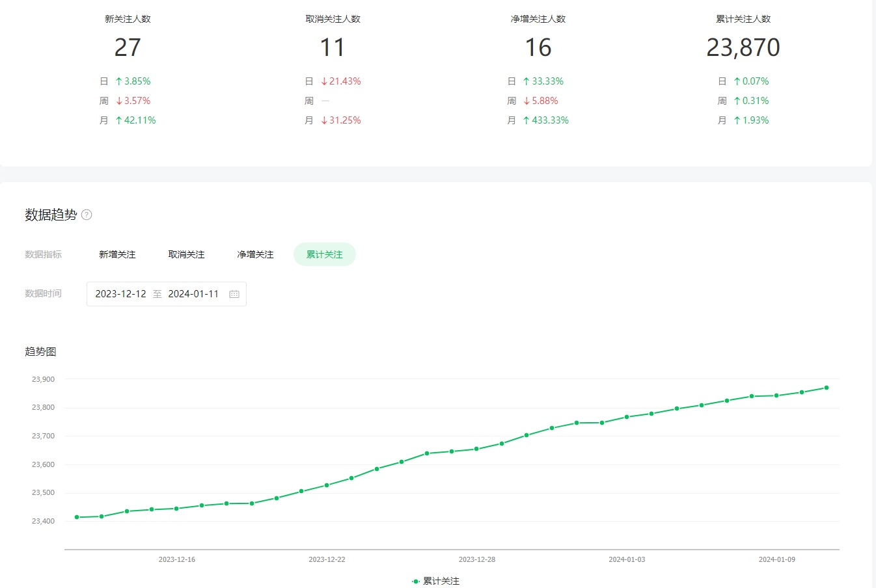This screenshot has width=876, height=588.
Task: Click green up arrow beside 433.33%
Action: (526, 120)
